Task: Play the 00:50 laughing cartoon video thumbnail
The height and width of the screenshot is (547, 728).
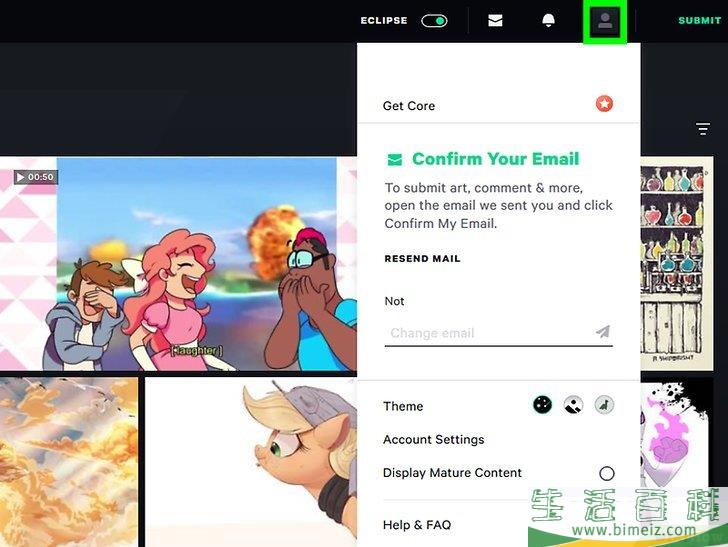Action: (178, 264)
